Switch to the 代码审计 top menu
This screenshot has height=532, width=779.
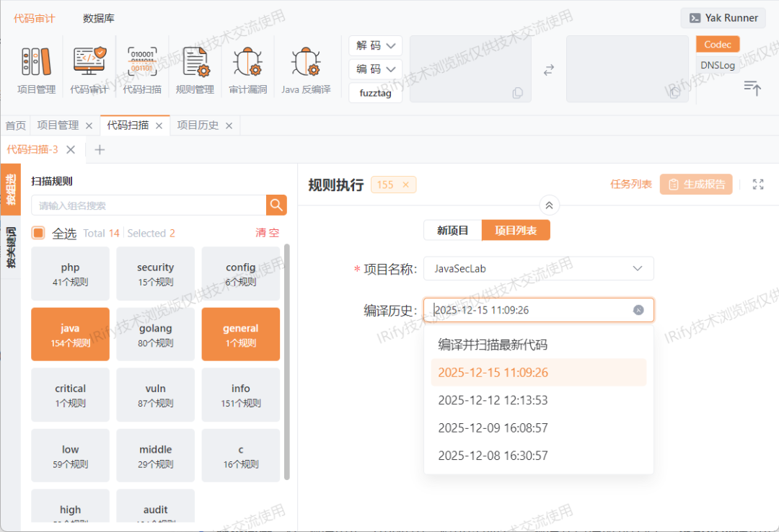click(x=35, y=18)
